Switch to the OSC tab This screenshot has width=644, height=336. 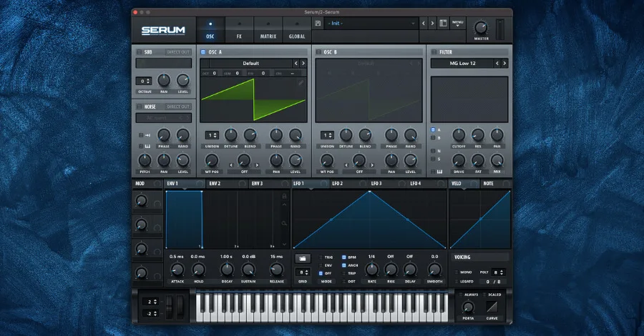(210, 29)
